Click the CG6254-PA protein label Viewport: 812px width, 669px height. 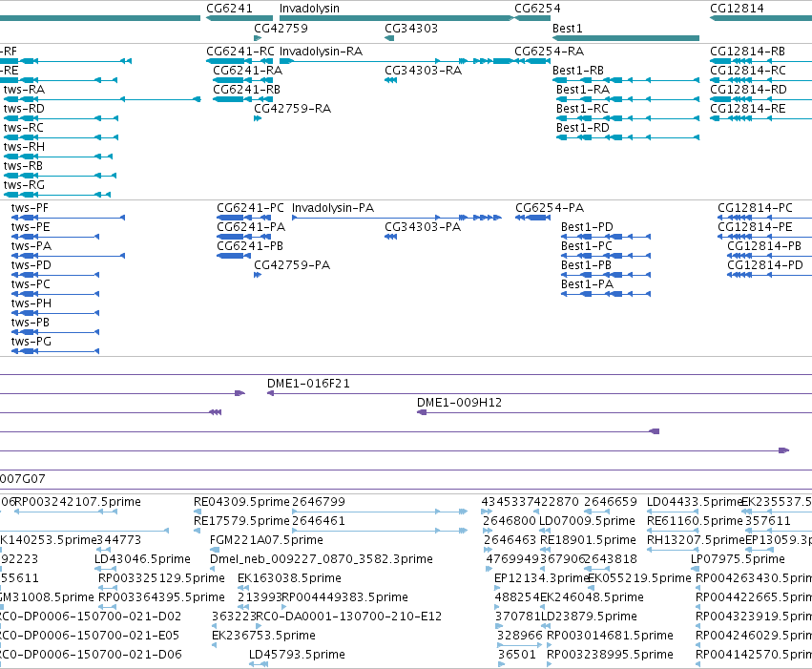click(x=550, y=208)
